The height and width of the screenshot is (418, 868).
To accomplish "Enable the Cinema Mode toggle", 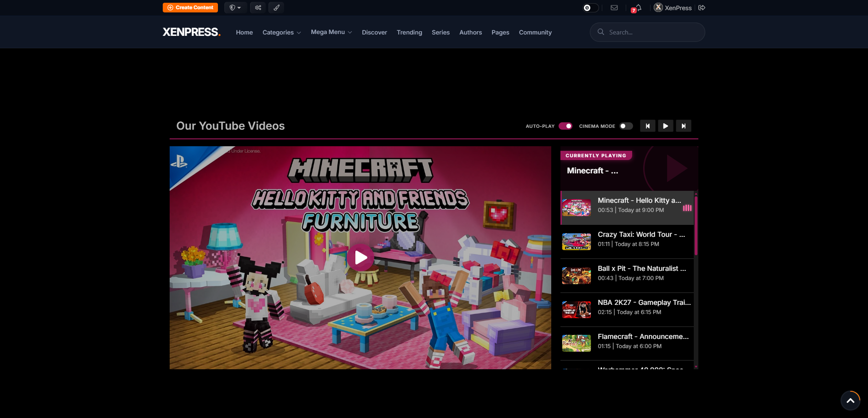I will pyautogui.click(x=626, y=126).
